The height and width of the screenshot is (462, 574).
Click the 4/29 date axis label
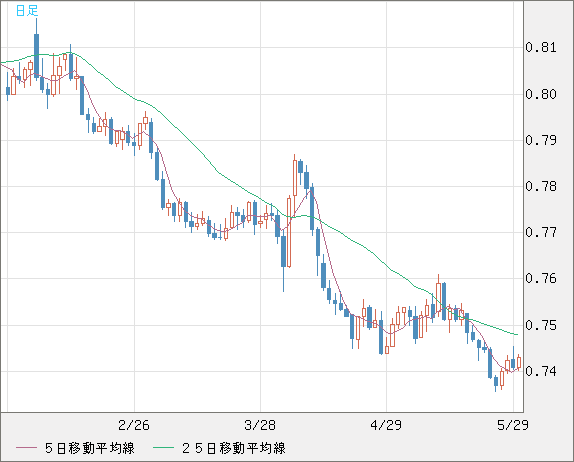tap(386, 425)
